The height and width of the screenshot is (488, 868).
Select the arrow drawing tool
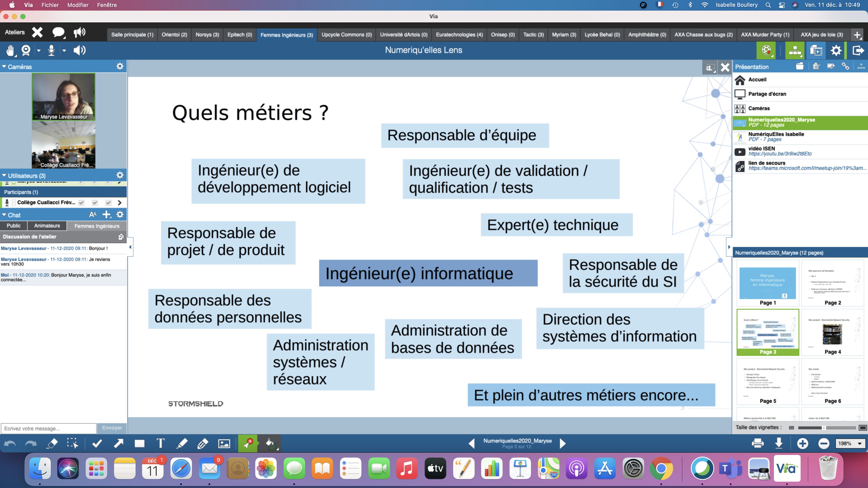click(118, 444)
